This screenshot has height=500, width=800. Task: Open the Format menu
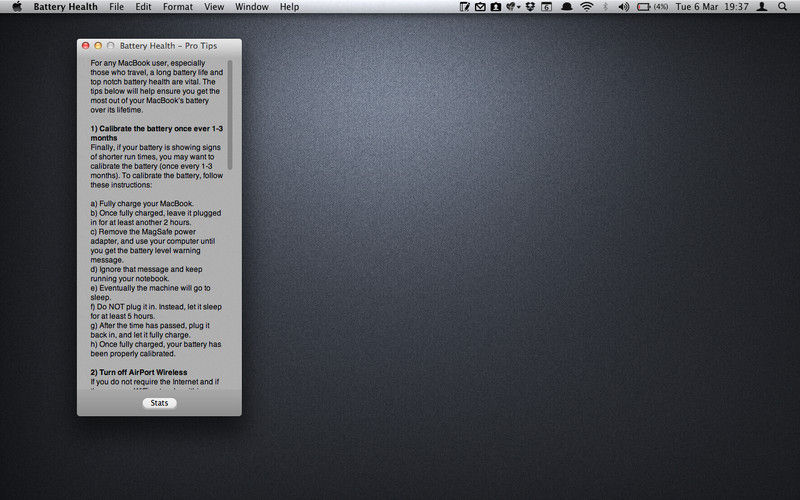tap(178, 7)
